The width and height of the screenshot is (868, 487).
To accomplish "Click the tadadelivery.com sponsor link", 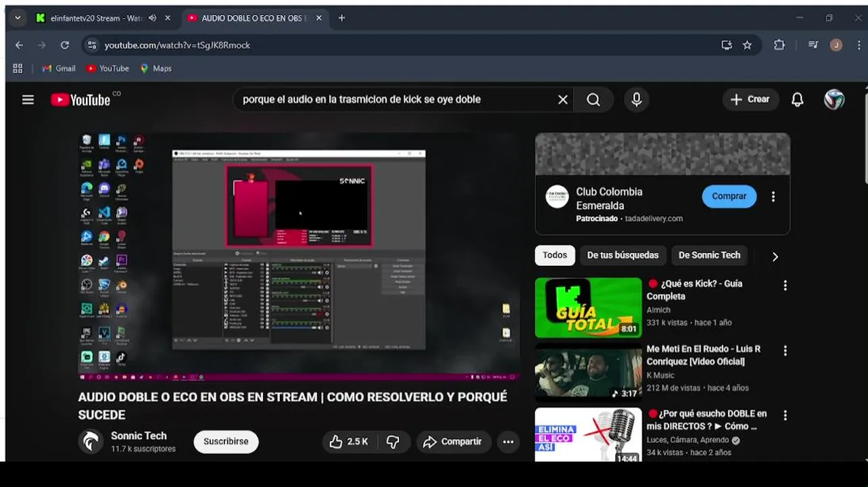I will (x=654, y=218).
